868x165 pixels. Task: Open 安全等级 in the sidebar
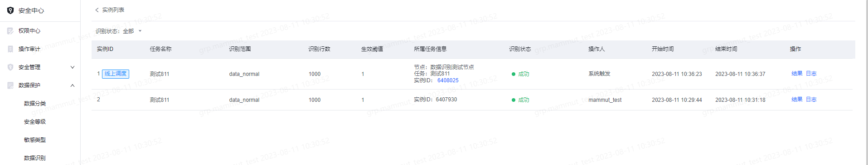(35, 122)
